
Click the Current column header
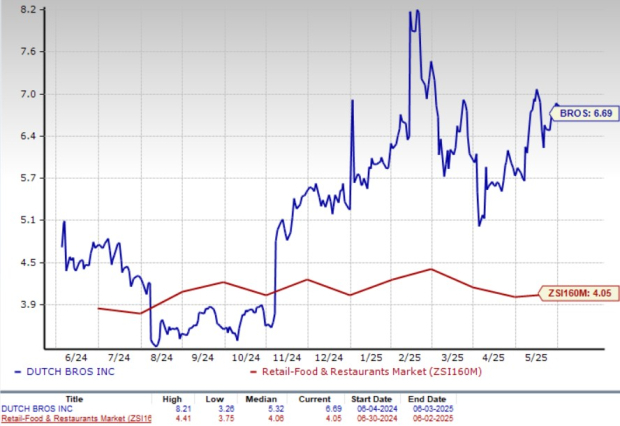(315, 399)
